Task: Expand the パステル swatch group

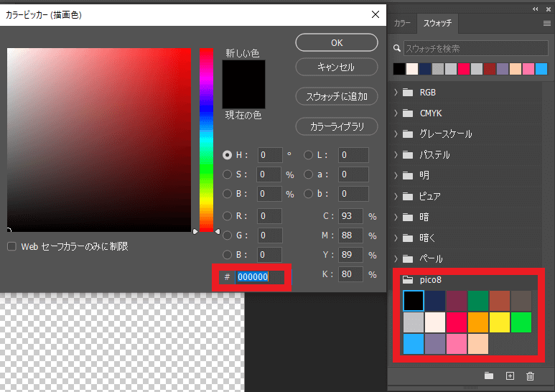Action: (x=396, y=154)
